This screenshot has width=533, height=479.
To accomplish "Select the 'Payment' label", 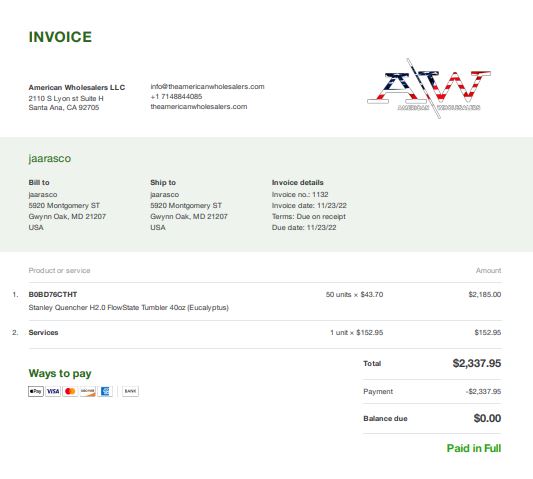I will [x=378, y=392].
